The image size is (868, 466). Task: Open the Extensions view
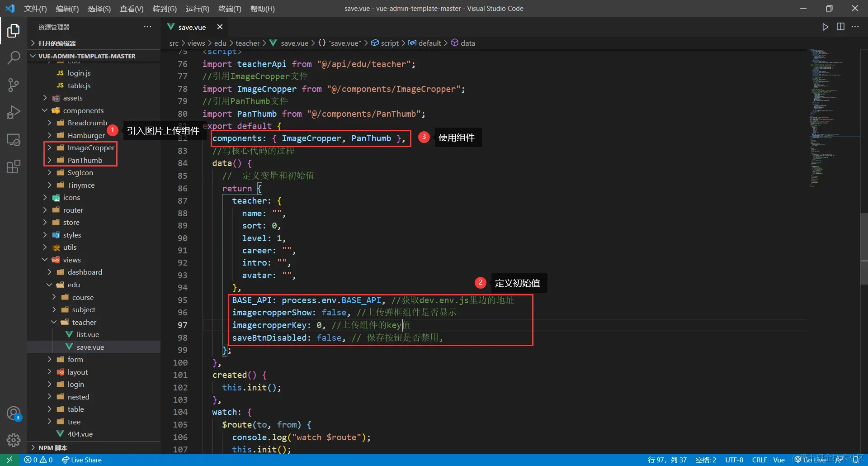pos(14,167)
